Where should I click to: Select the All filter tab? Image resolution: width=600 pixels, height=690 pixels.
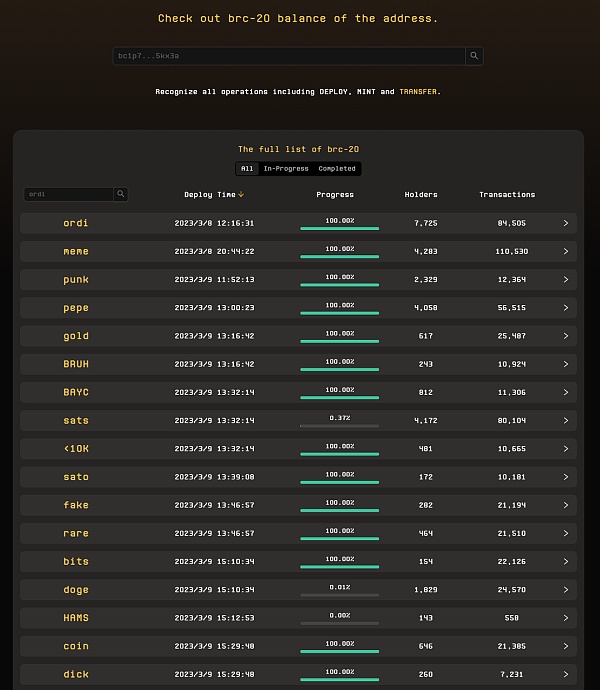click(247, 169)
